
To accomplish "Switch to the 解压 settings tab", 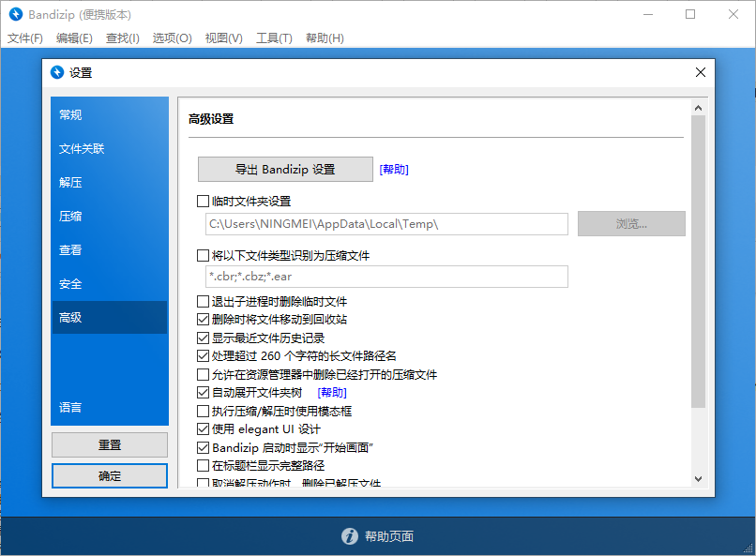I will coord(110,182).
